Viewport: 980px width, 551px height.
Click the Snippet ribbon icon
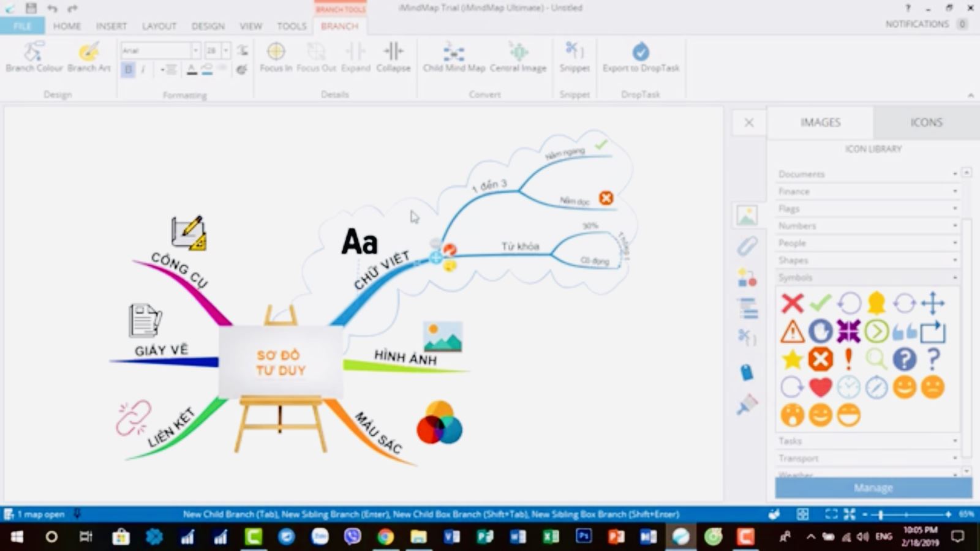click(574, 56)
